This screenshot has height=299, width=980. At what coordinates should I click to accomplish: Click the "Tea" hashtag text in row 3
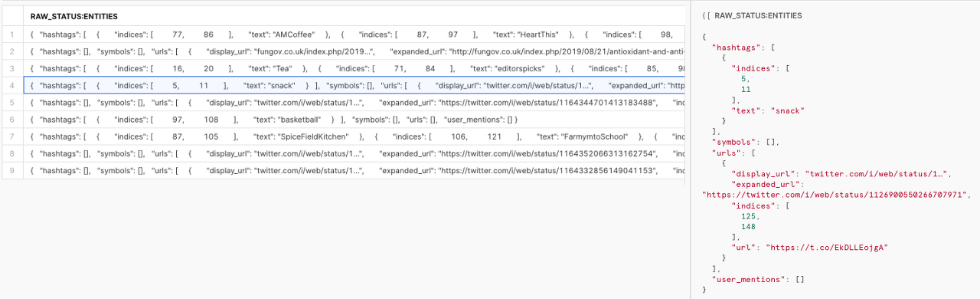click(x=283, y=68)
